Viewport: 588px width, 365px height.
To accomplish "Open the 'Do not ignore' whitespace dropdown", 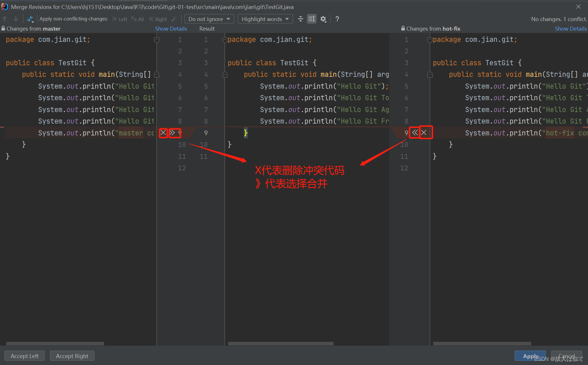I will [209, 19].
